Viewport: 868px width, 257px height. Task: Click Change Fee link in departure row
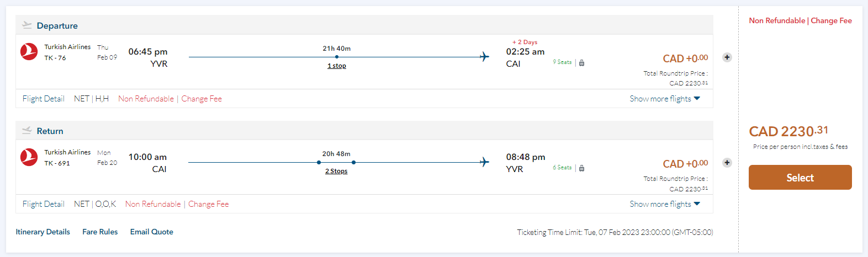tap(202, 99)
